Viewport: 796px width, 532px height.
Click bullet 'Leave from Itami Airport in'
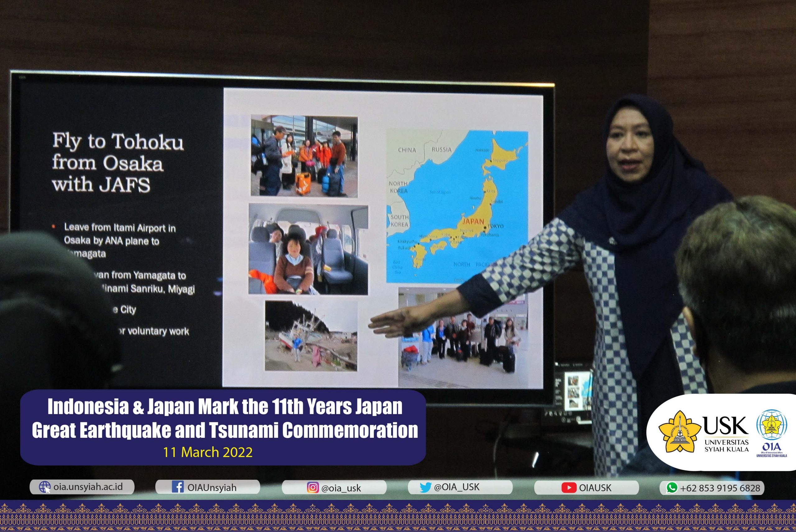pyautogui.click(x=120, y=228)
